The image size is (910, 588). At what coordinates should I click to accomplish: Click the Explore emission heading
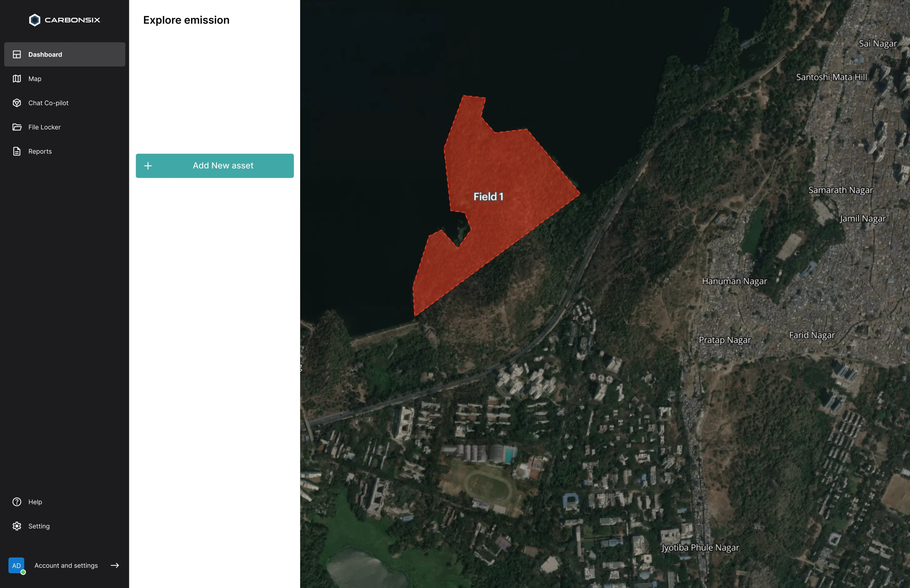tap(186, 20)
